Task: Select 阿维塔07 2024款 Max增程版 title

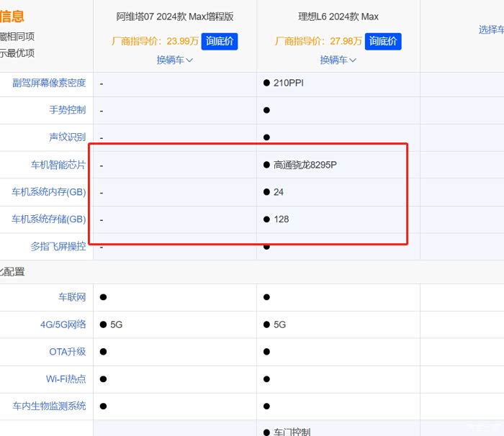Action: click(x=175, y=17)
